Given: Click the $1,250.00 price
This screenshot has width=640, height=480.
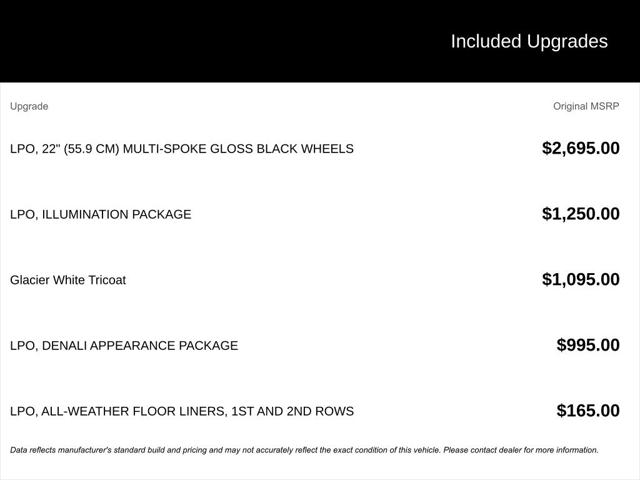Looking at the screenshot, I should [581, 214].
